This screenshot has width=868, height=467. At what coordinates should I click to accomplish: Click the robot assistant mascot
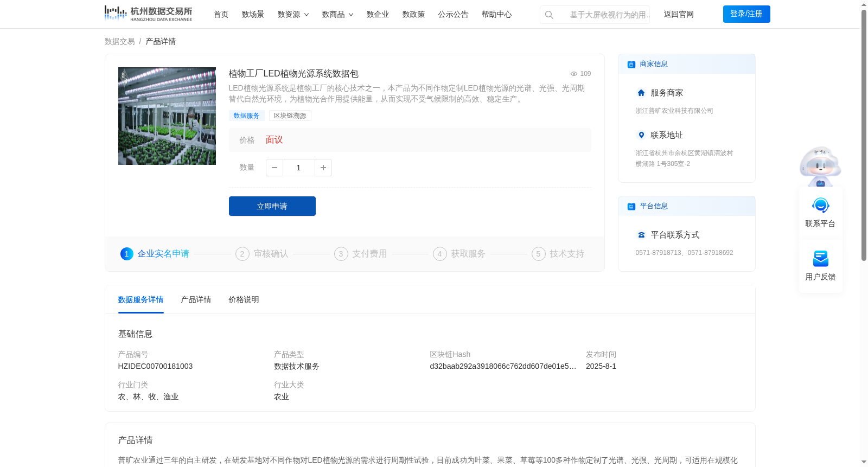tap(820, 167)
